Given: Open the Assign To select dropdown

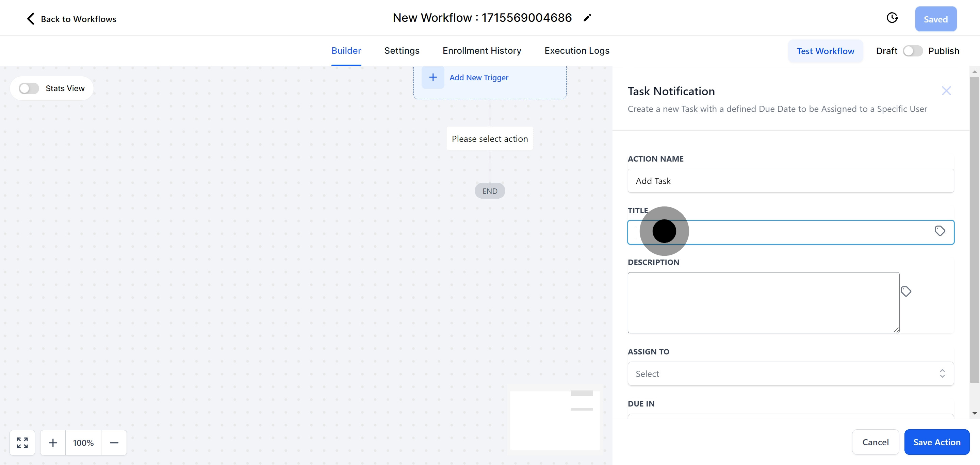Looking at the screenshot, I should point(790,374).
